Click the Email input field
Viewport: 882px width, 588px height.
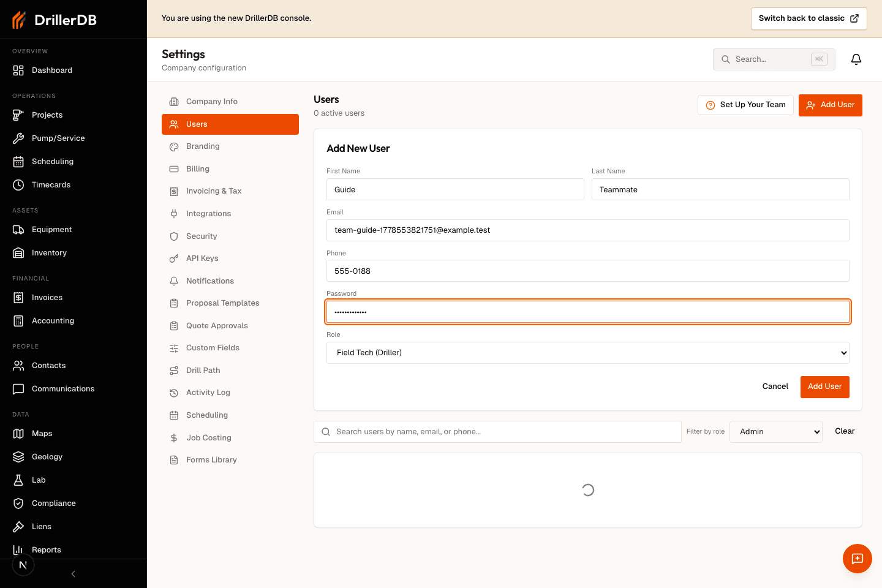588,230
